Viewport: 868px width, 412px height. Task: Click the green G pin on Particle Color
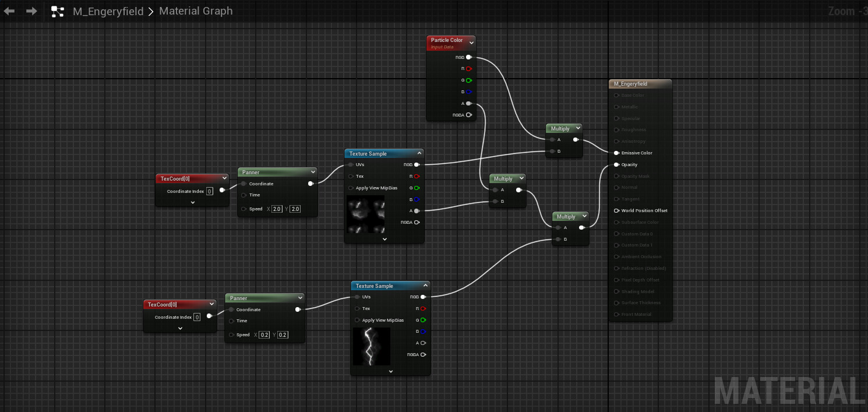pos(468,80)
